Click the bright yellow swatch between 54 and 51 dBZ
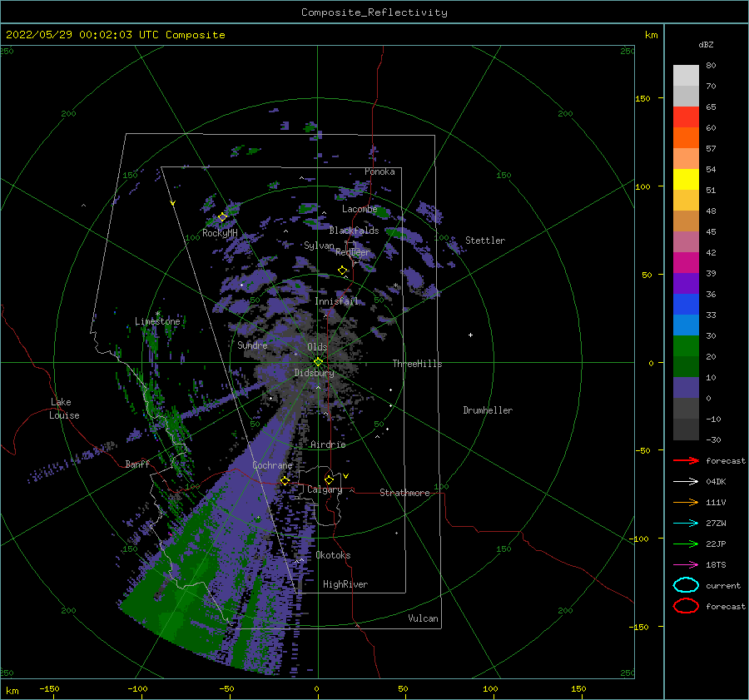Viewport: 749px width, 700px height. pyautogui.click(x=686, y=179)
